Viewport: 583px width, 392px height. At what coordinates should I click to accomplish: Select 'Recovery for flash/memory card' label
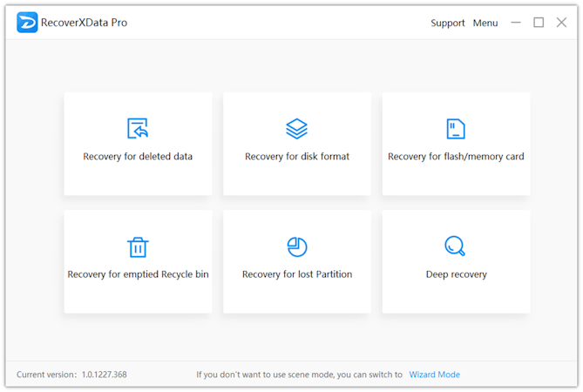click(456, 157)
